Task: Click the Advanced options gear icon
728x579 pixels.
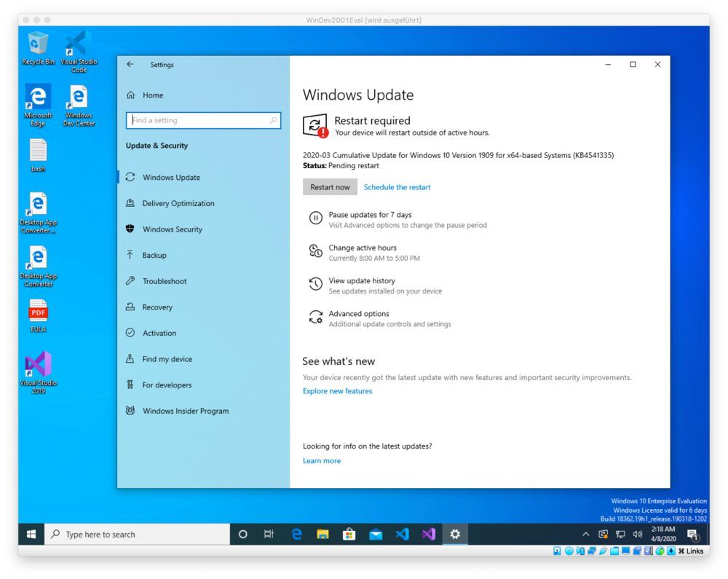Action: click(x=314, y=317)
